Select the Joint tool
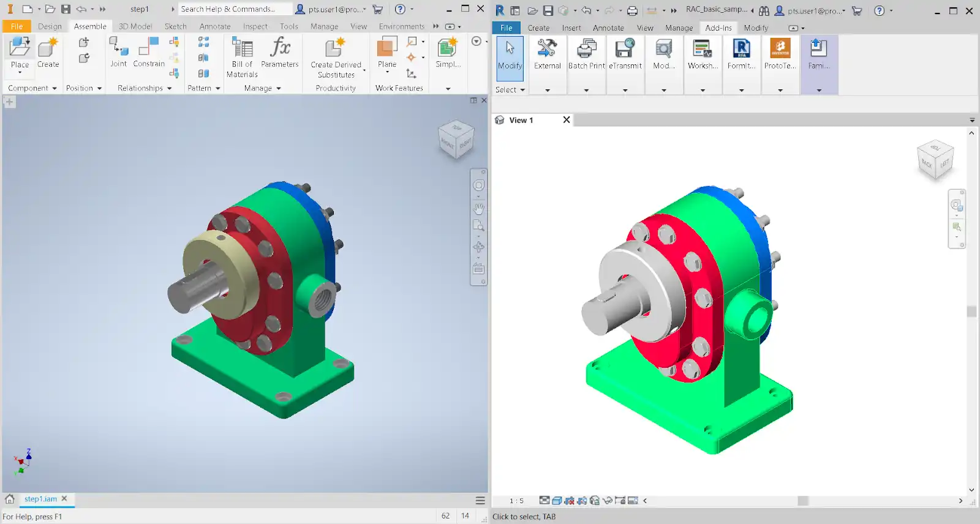Viewport: 980px width, 524px height. click(x=118, y=51)
